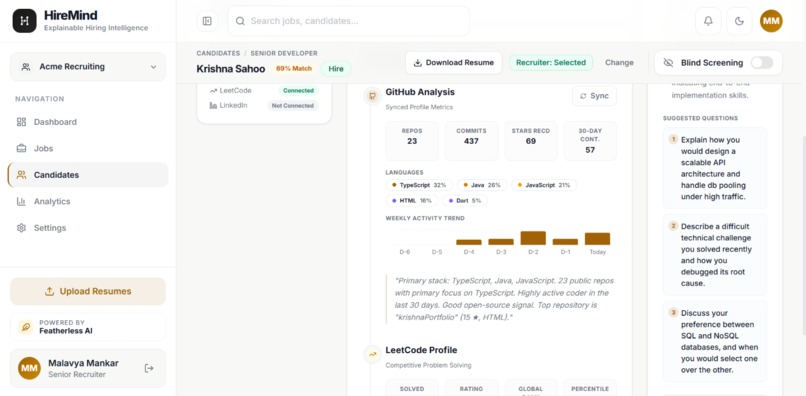
Task: Click the MM avatar beside Malavya Mankar
Action: click(x=29, y=368)
